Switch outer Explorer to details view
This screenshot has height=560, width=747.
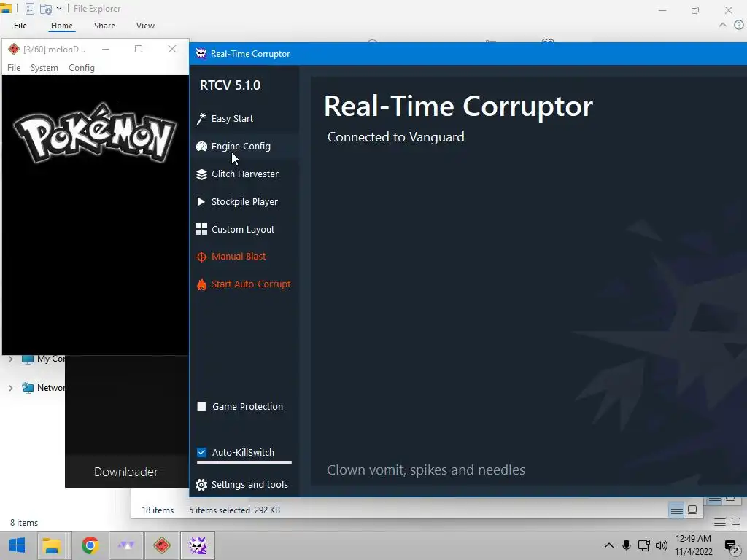pos(720,522)
